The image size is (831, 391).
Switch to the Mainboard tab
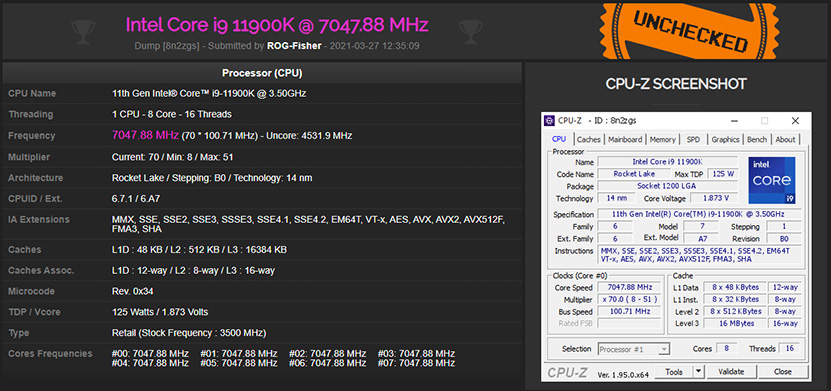(625, 139)
